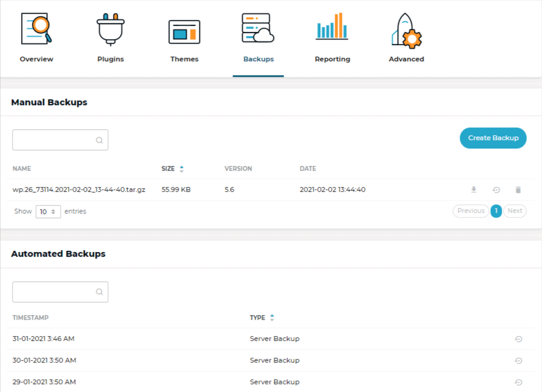This screenshot has height=392, width=542.
Task: Restore the 30-01-2021 3:50 AM server backup
Action: [x=518, y=361]
